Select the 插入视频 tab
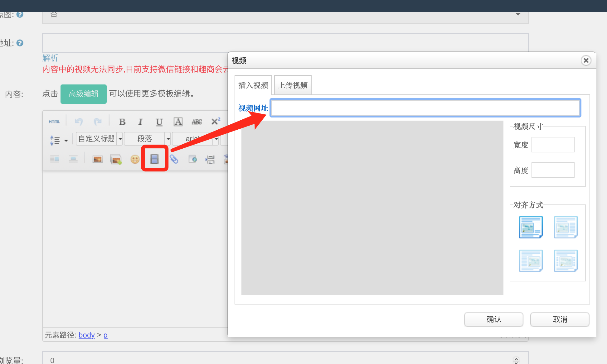This screenshot has width=607, height=364. click(x=253, y=85)
